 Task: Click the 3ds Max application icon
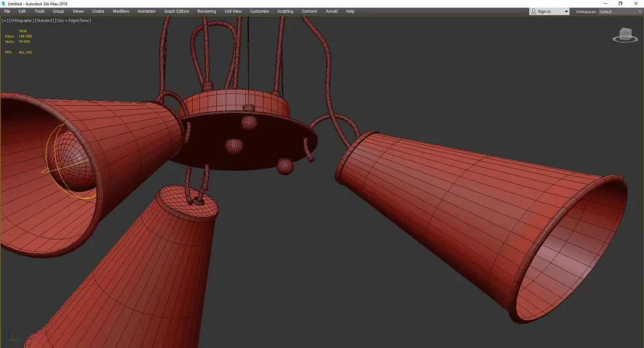pyautogui.click(x=4, y=3)
